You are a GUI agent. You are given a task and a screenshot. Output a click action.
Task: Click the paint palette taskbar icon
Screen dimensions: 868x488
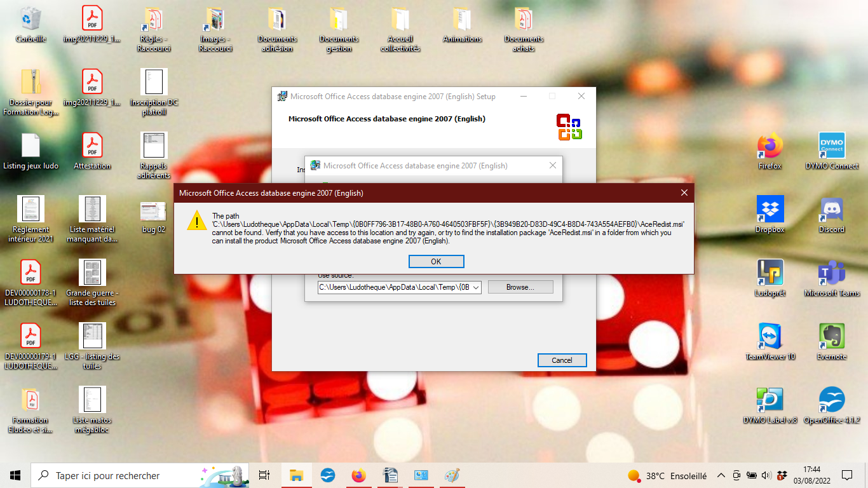pos(452,475)
